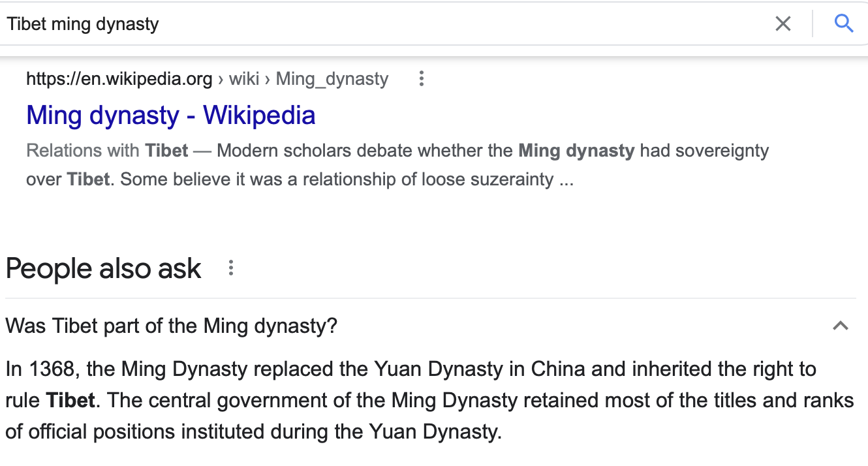Viewport: 868px width, 466px height.
Task: Clear the search query with the X icon
Action: click(x=783, y=24)
